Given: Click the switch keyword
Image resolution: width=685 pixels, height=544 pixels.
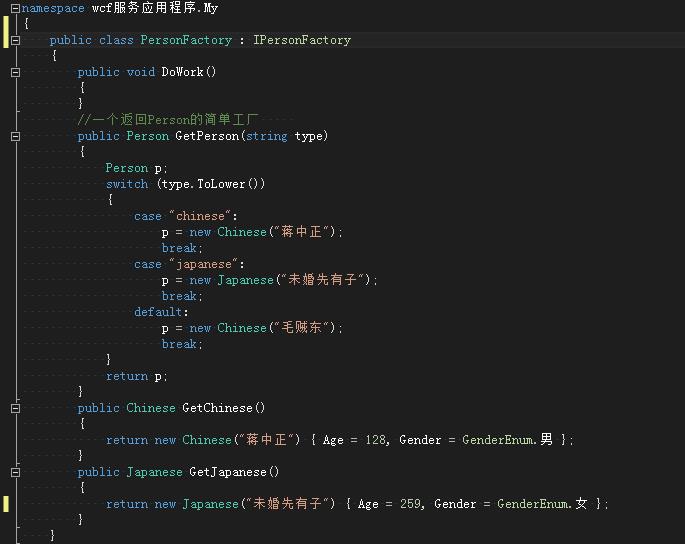Looking at the screenshot, I should click(x=127, y=184).
